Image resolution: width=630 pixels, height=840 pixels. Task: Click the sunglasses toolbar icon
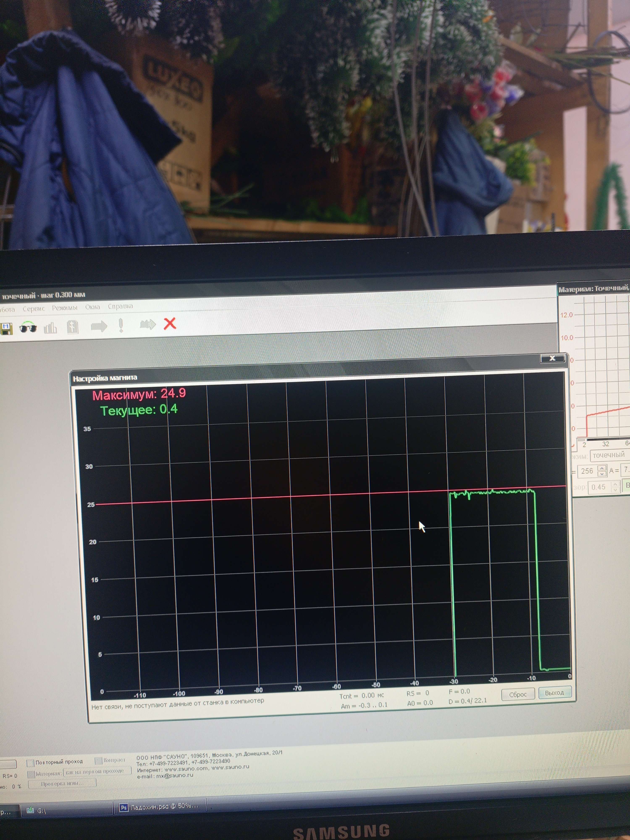(x=28, y=327)
